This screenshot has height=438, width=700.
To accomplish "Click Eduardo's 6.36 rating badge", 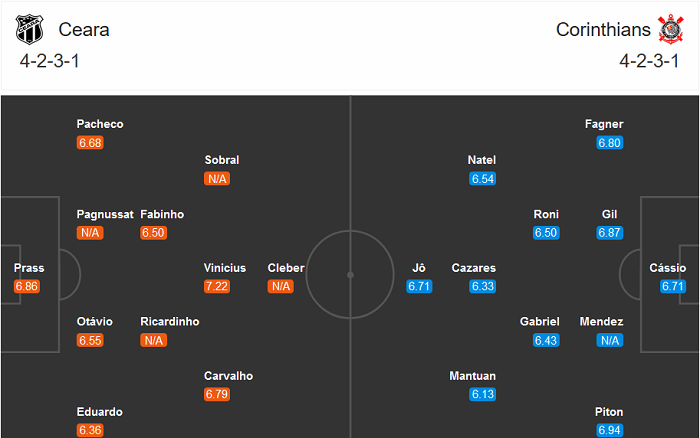I will (90, 430).
